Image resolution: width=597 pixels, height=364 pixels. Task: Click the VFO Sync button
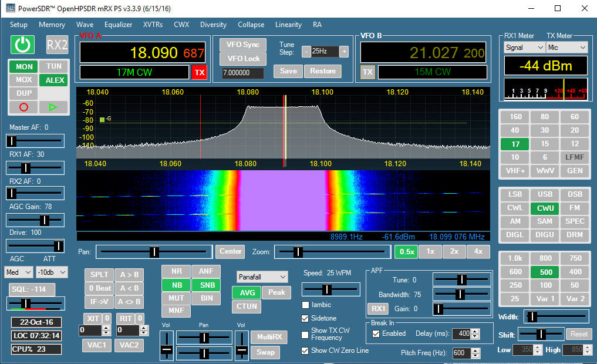coord(243,45)
